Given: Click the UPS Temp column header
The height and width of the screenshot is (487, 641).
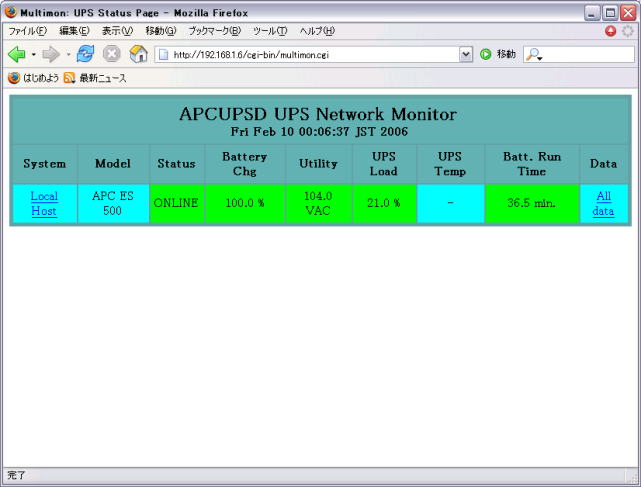Looking at the screenshot, I should pyautogui.click(x=450, y=164).
